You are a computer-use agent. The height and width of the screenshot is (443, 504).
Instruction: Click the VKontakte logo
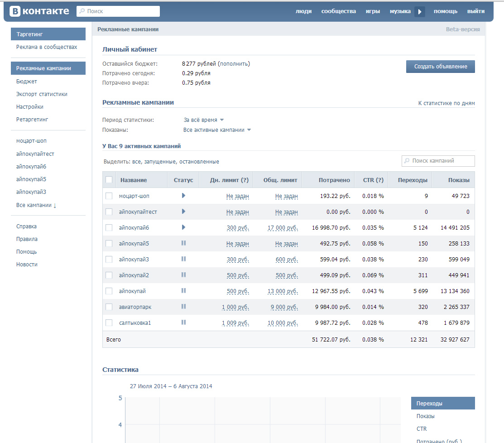click(x=39, y=11)
